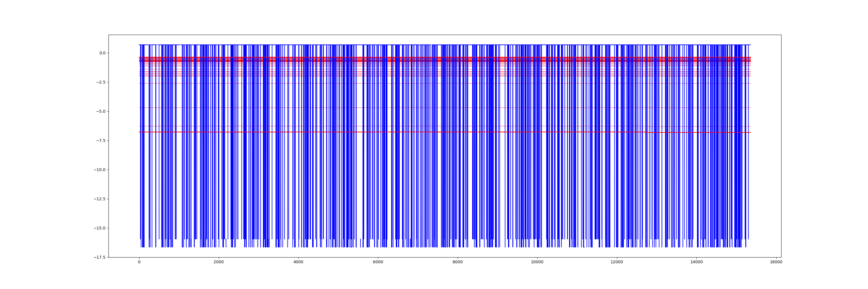The height and width of the screenshot is (289, 868).
Task: Click the y-axis tick label −5.0
Action: coord(101,111)
